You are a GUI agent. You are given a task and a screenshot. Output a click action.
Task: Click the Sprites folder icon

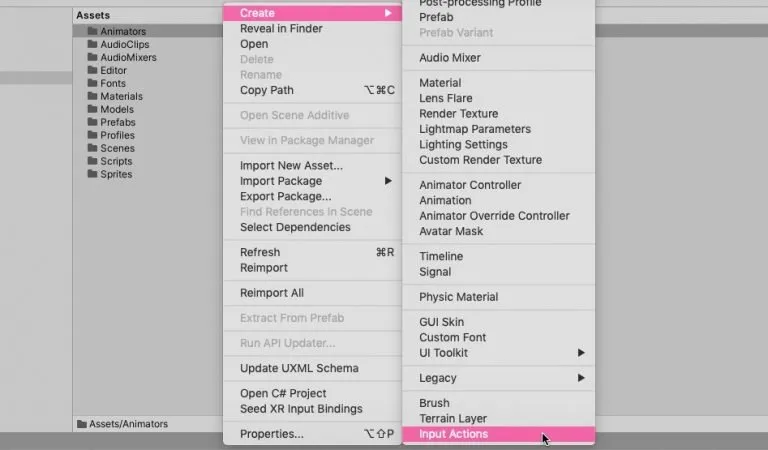point(92,174)
